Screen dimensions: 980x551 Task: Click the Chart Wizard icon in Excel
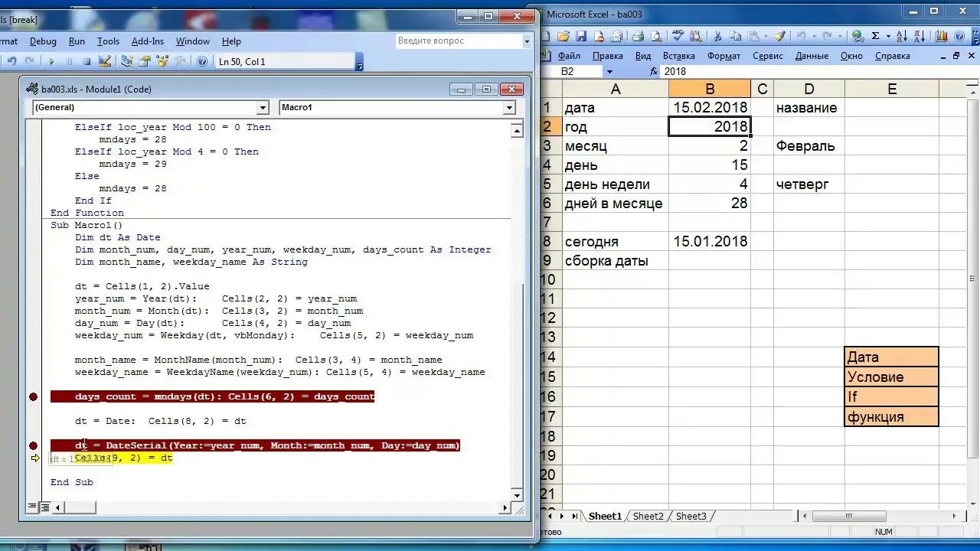tap(941, 36)
